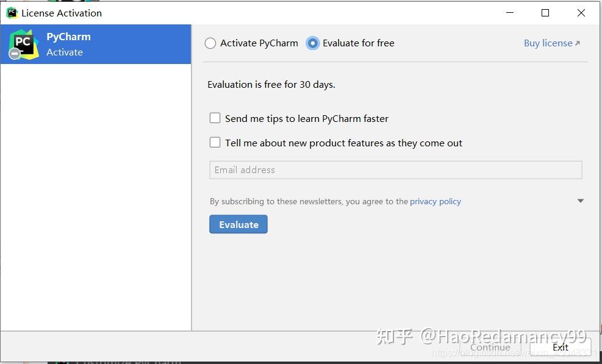This screenshot has width=602, height=364.
Task: Open the Buy license link
Action: point(547,43)
